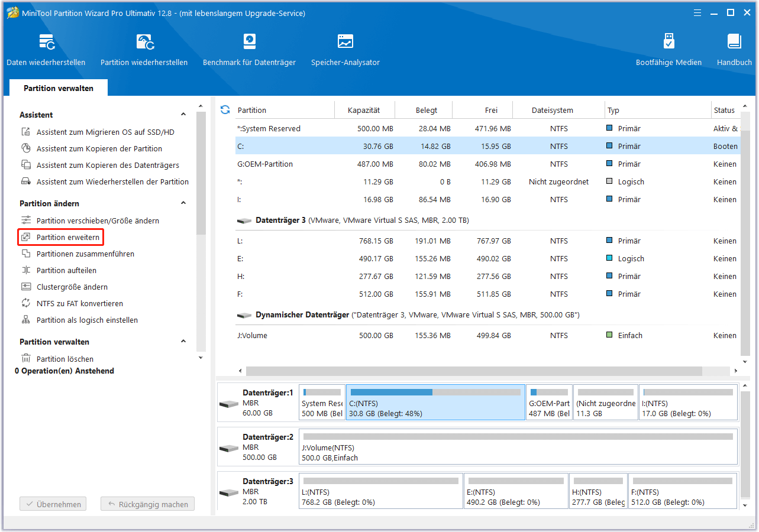Select G:OEM-Partition row

[488, 164]
